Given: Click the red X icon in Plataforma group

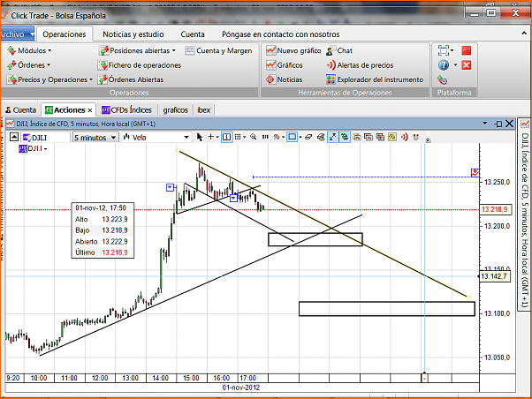Looking at the screenshot, I should pyautogui.click(x=467, y=64).
